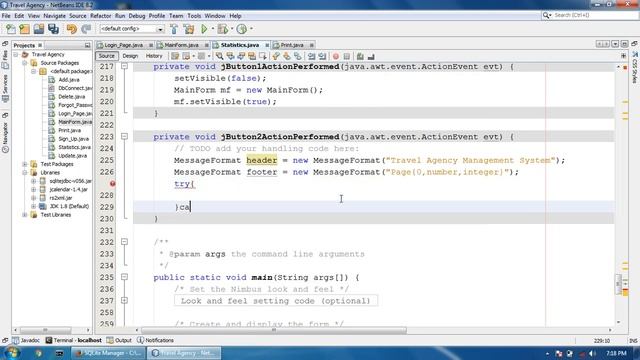The width and height of the screenshot is (640, 360).
Task: Open the Output window button
Action: [x=119, y=340]
